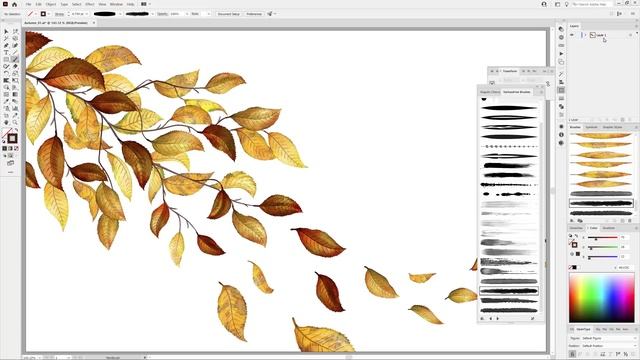This screenshot has width=640, height=360.
Task: Expand Layer 1 disclosure arrow
Action: tap(585, 35)
